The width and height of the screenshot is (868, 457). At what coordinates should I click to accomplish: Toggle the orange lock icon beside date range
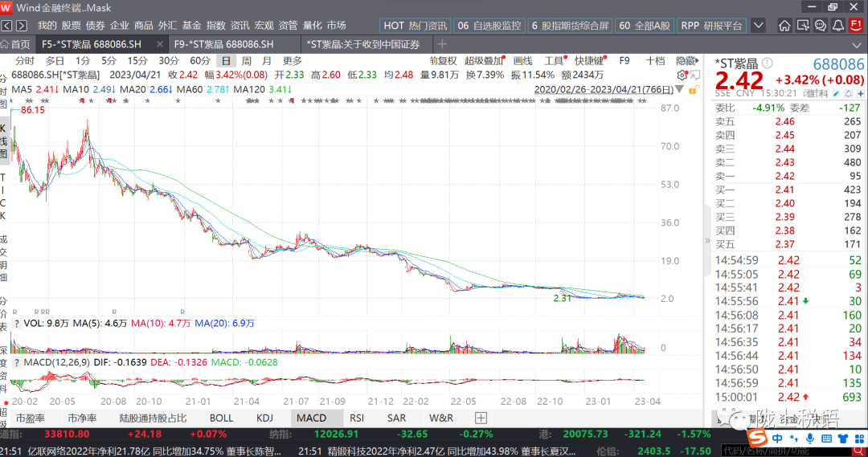pos(693,90)
